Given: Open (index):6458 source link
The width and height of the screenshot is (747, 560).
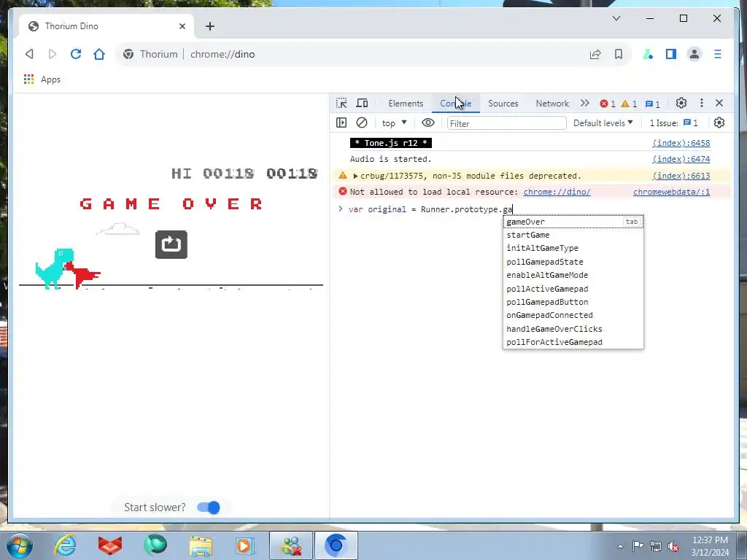Looking at the screenshot, I should 681,143.
